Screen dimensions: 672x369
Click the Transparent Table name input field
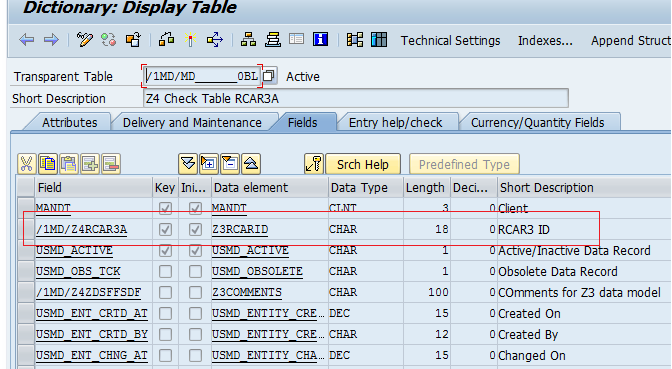click(202, 76)
